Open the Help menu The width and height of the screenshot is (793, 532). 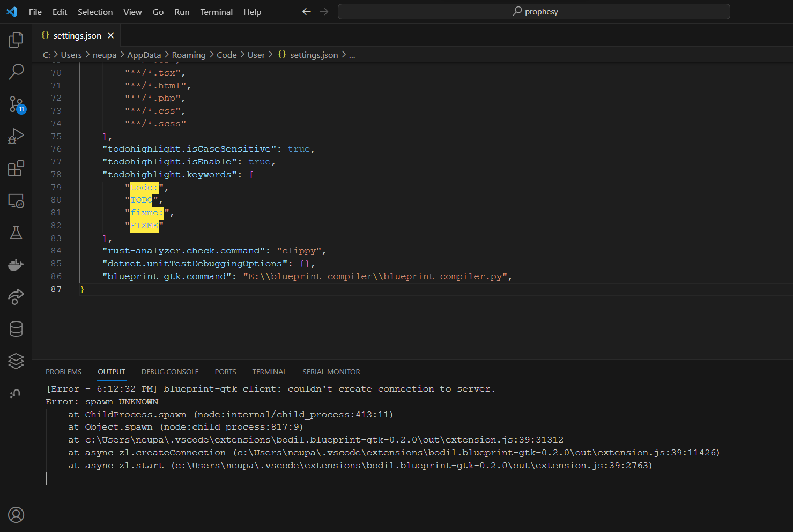pos(252,12)
